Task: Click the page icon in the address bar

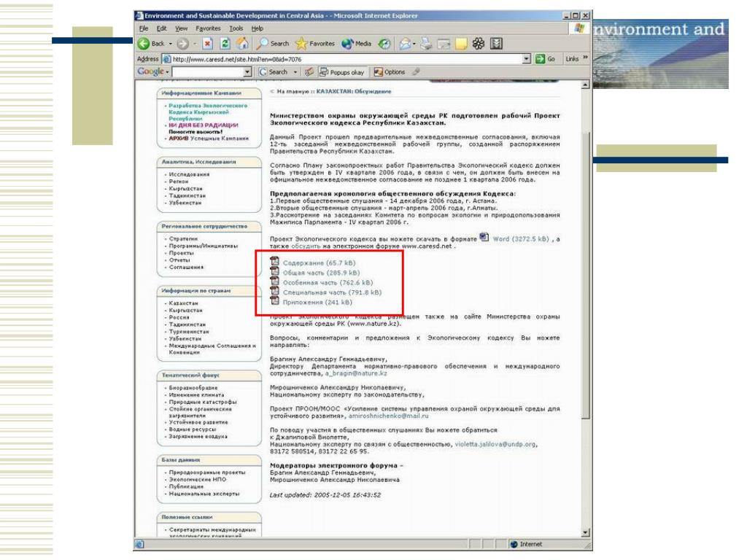Action: [x=167, y=59]
